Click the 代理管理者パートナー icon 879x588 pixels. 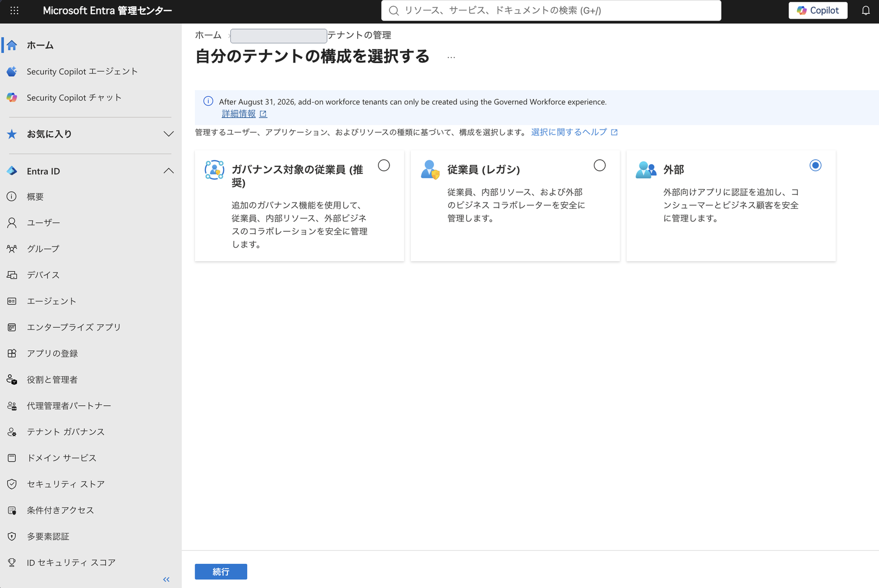pos(12,406)
